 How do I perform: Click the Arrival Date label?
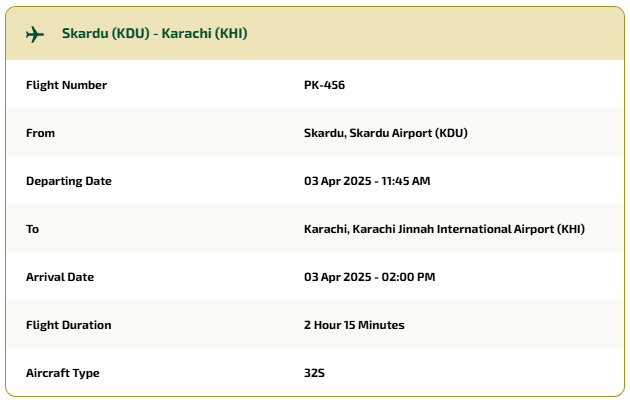tap(60, 277)
